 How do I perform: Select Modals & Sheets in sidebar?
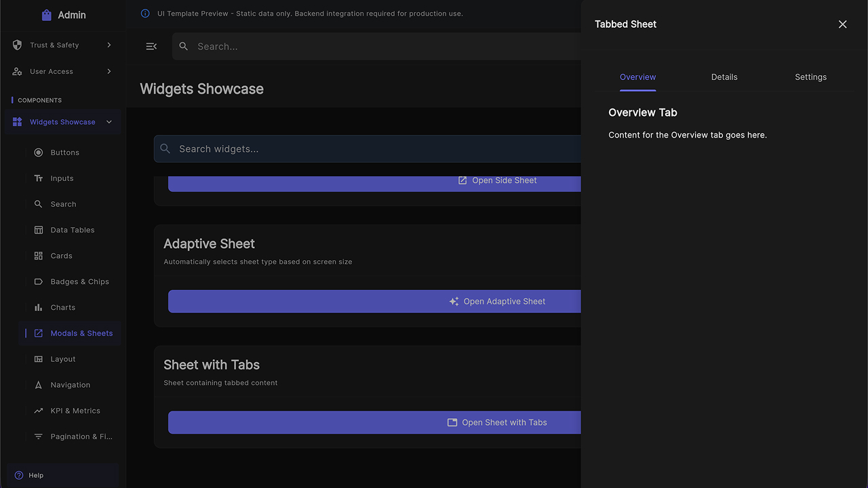click(x=70, y=333)
